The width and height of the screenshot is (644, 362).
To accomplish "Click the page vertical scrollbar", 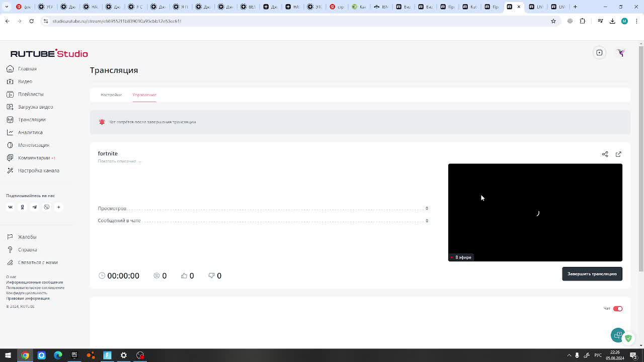I will click(641, 158).
